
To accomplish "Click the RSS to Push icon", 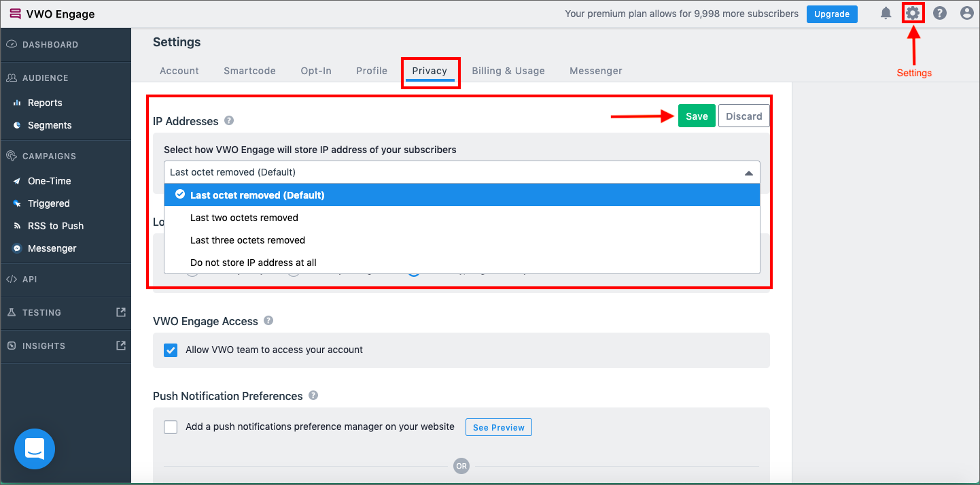I will click(17, 226).
